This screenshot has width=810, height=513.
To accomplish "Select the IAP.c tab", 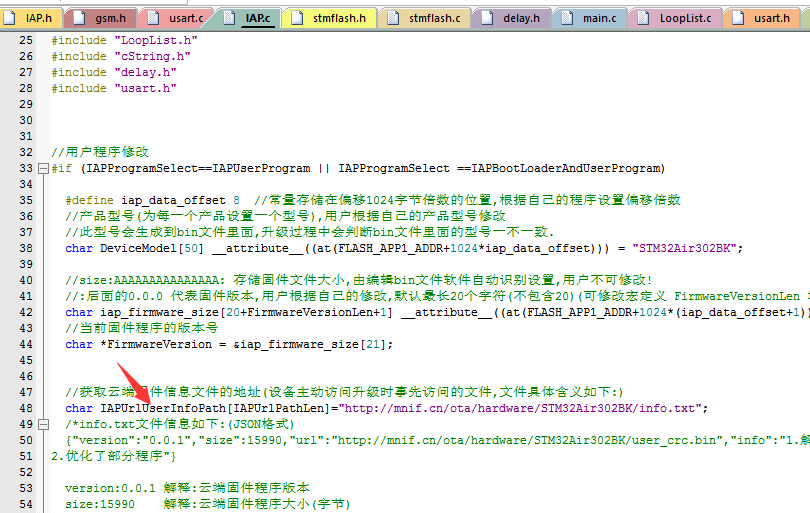I will pyautogui.click(x=250, y=18).
